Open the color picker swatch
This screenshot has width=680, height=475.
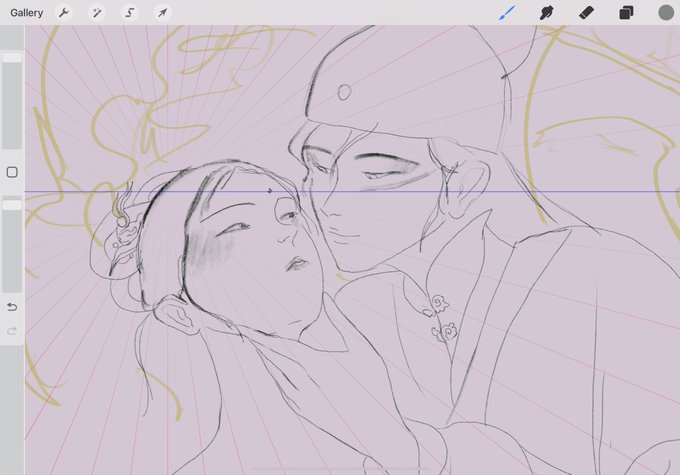click(666, 13)
